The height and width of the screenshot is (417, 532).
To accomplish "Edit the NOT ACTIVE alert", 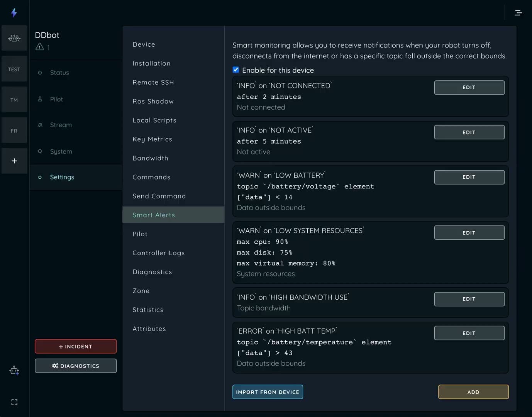I will (469, 132).
